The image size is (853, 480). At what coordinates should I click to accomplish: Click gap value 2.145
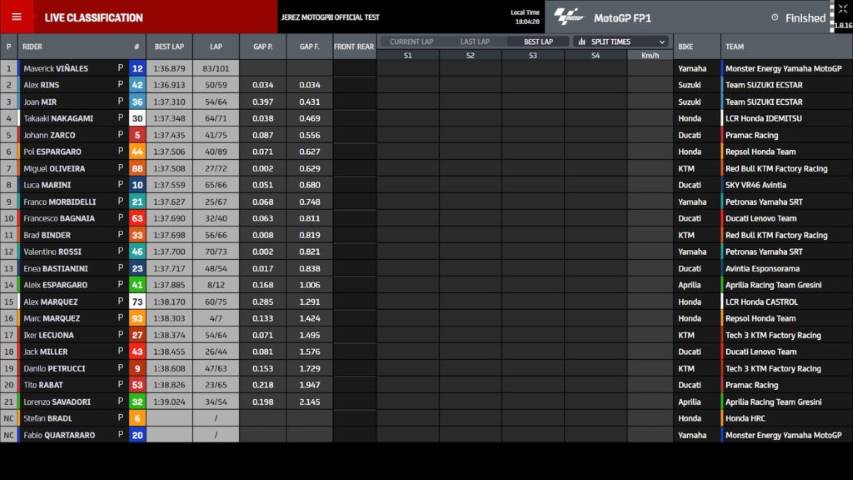[x=310, y=402]
